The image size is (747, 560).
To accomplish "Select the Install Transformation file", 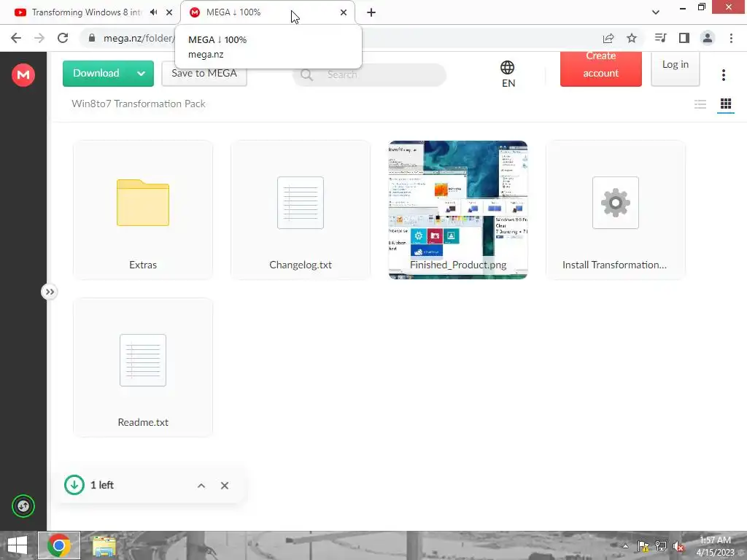I will coord(616,209).
